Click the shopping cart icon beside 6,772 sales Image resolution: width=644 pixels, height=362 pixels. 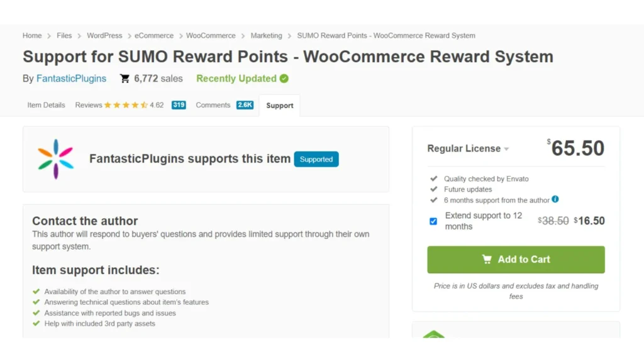click(125, 78)
